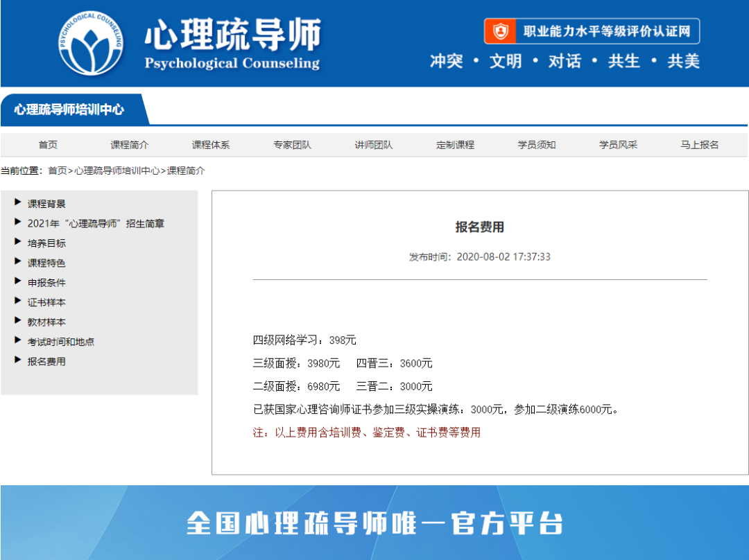
Task: Click breadcrumb link 首页
Action: pyautogui.click(x=58, y=170)
